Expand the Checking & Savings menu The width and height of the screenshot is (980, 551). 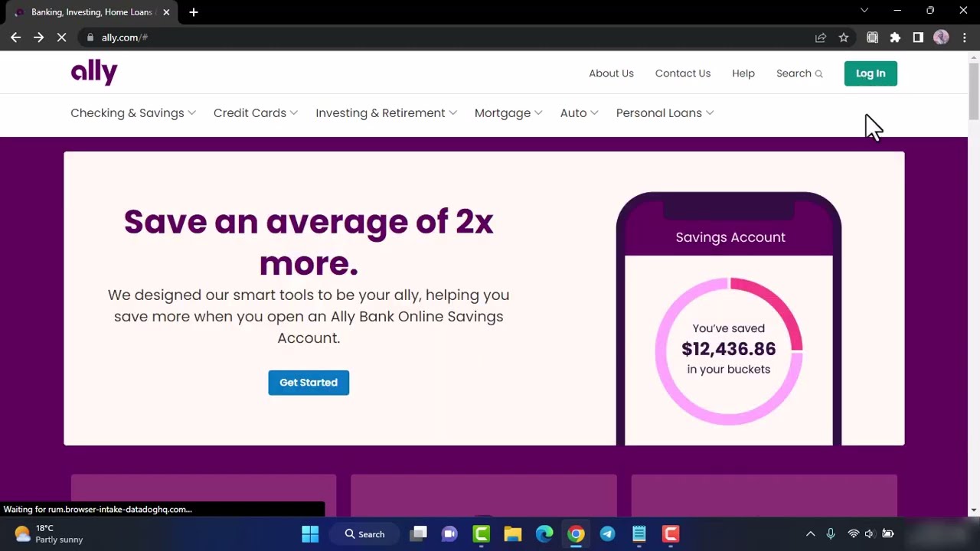click(133, 113)
